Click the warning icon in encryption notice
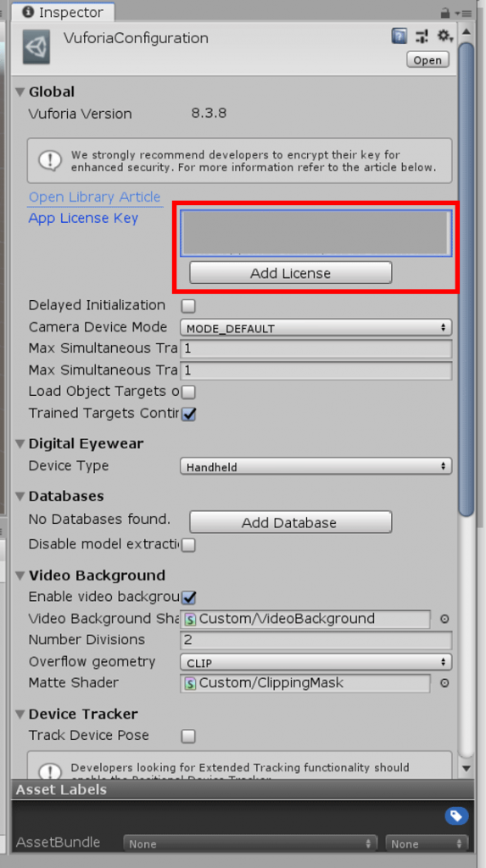Image resolution: width=486 pixels, height=868 pixels. click(x=50, y=160)
